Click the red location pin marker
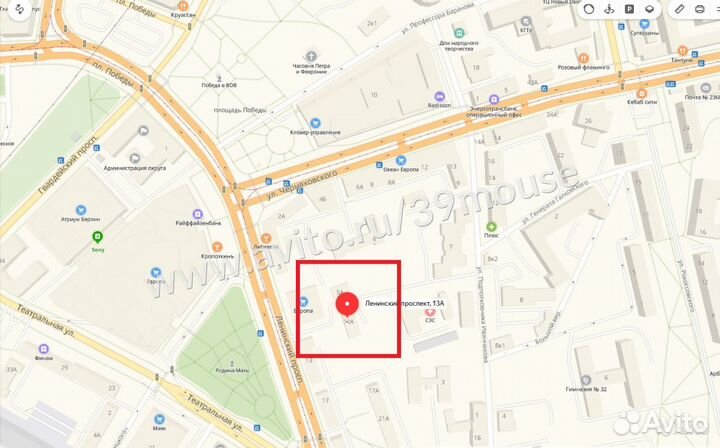 coord(347,304)
